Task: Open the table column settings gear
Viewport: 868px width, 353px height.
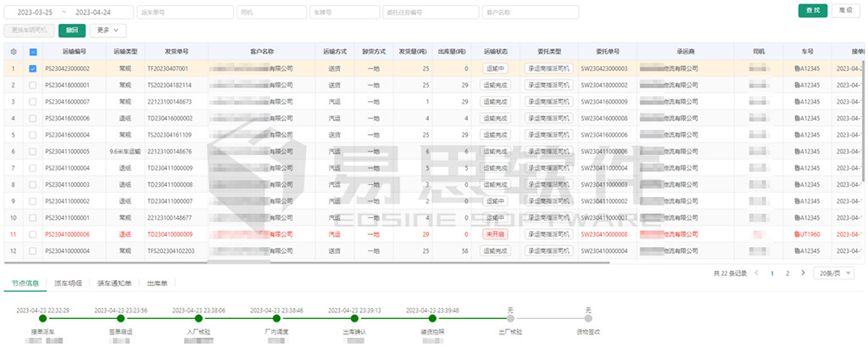Action: point(13,51)
